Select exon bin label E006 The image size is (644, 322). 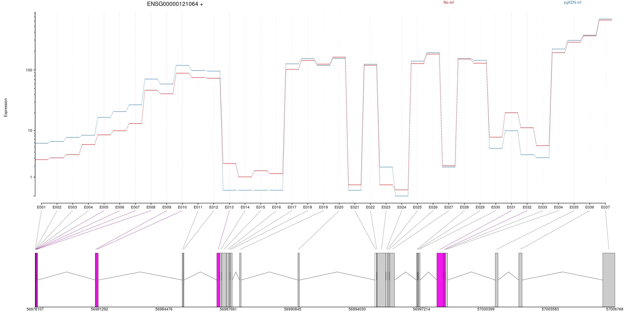120,207
